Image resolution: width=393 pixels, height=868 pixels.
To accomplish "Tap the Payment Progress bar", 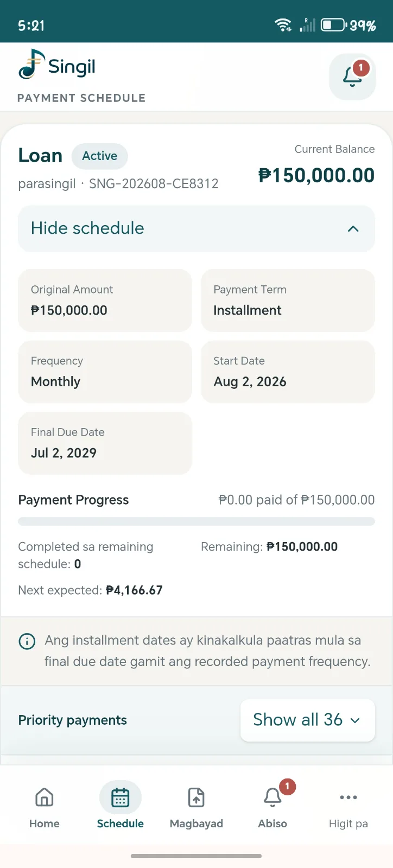I will pos(196,521).
